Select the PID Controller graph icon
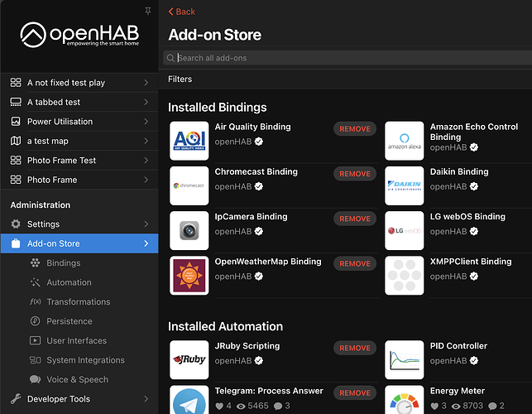The image size is (532, 414). (404, 359)
